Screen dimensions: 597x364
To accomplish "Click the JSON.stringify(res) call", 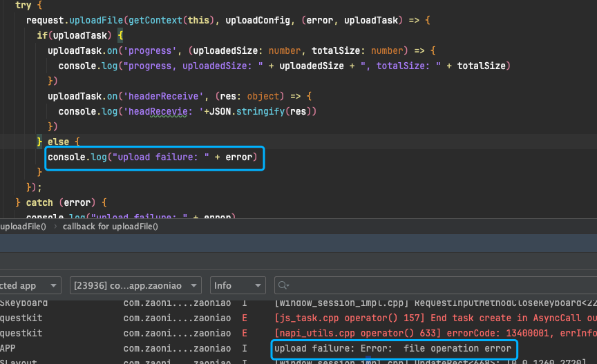I will [261, 111].
